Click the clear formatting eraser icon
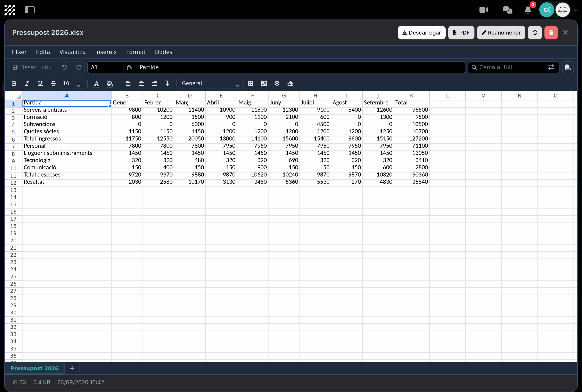 click(290, 83)
